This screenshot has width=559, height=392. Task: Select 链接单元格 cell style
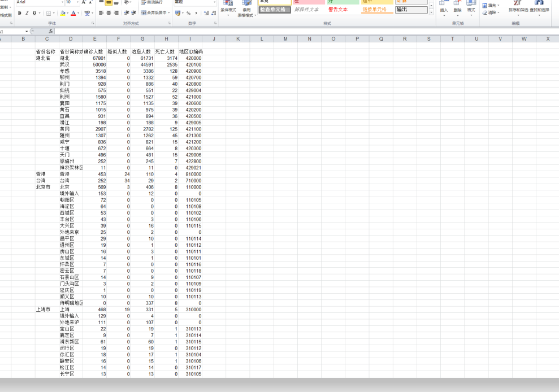(377, 10)
